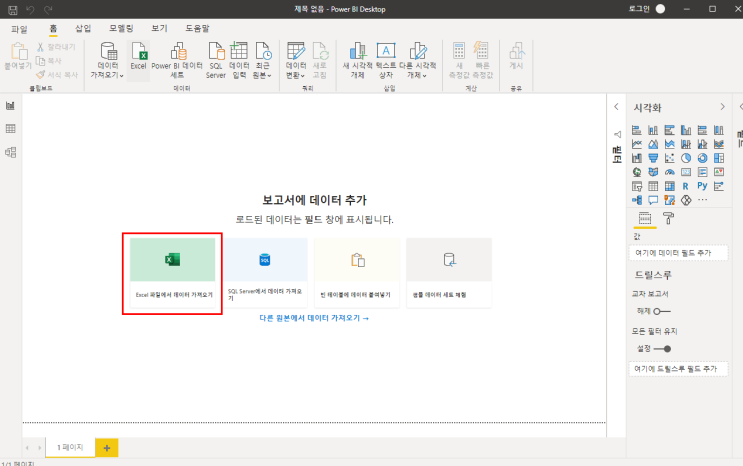Switch to the 삽입 ribbon tab

point(83,28)
